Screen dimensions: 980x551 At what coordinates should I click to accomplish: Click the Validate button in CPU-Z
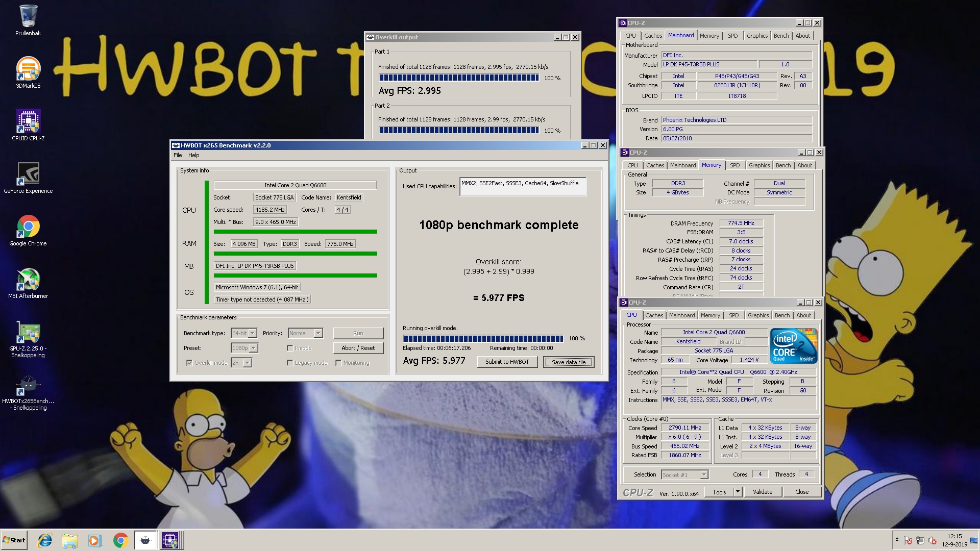[x=762, y=492]
